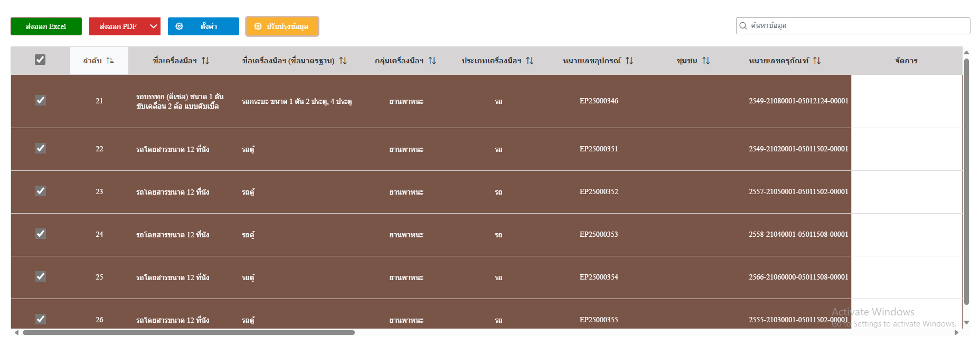Click the จัดการ column header

click(906, 61)
